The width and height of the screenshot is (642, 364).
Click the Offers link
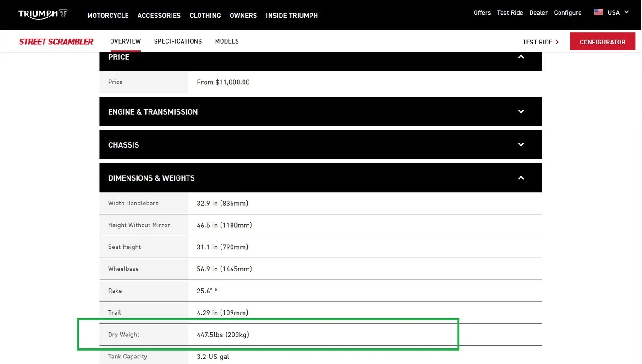click(x=482, y=12)
